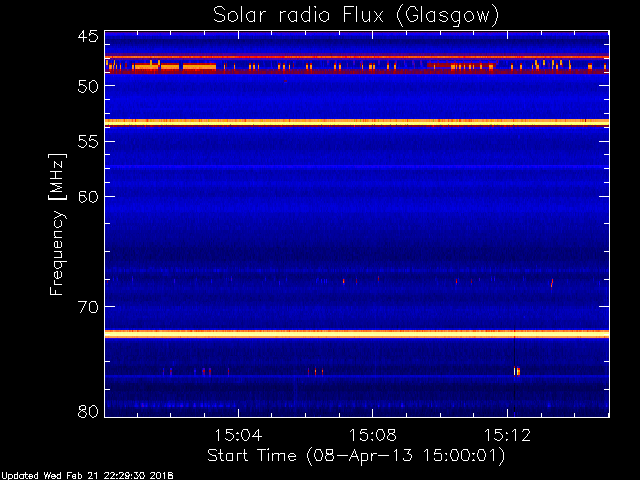Click the 50 frequency tick label
Viewport: 640px width, 480px height.
tap(88, 86)
